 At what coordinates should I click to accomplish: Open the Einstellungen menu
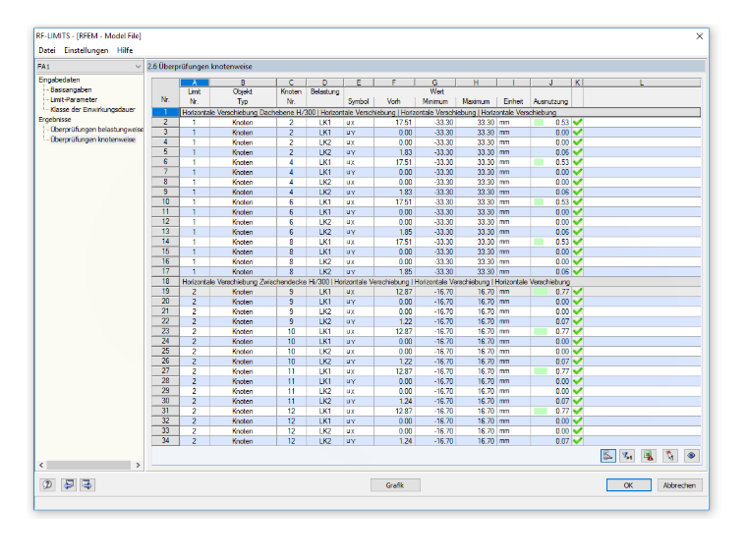[x=86, y=50]
